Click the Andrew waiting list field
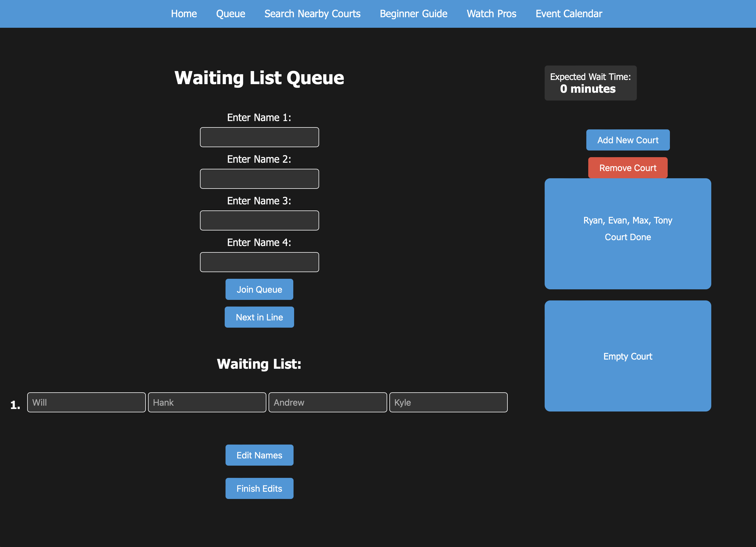Viewport: 756px width, 547px height. pos(327,402)
